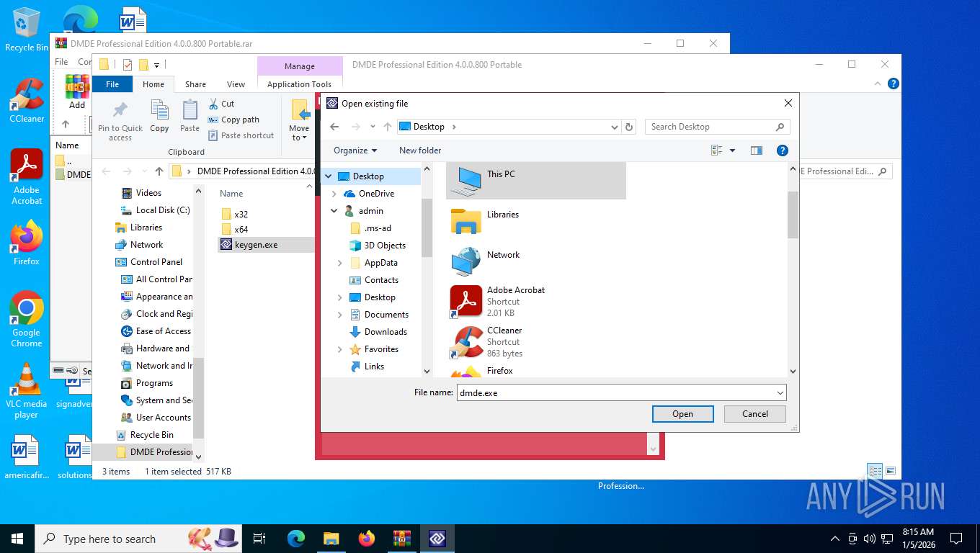Open view options dropdown arrow in dialog
Screen dimensions: 980x553
coord(732,150)
